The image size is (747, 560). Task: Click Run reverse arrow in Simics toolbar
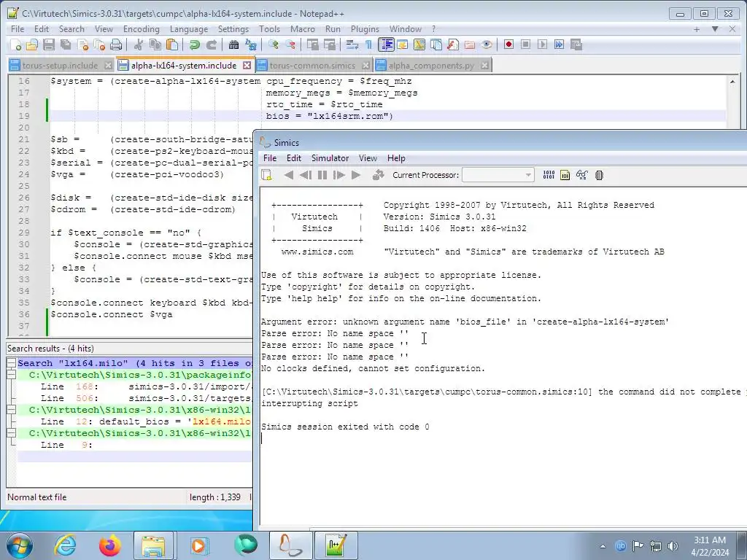[289, 175]
